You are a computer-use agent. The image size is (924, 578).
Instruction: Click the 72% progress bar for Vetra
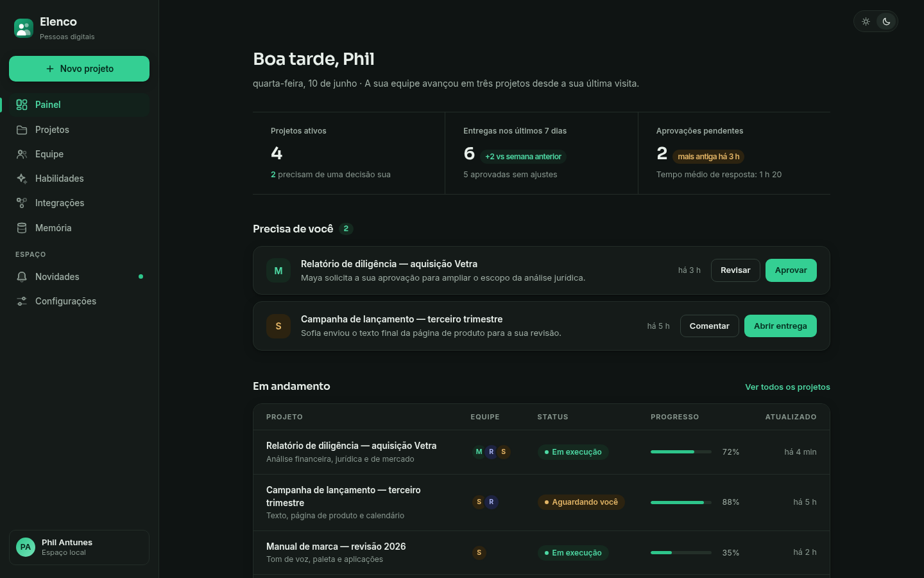tap(681, 452)
